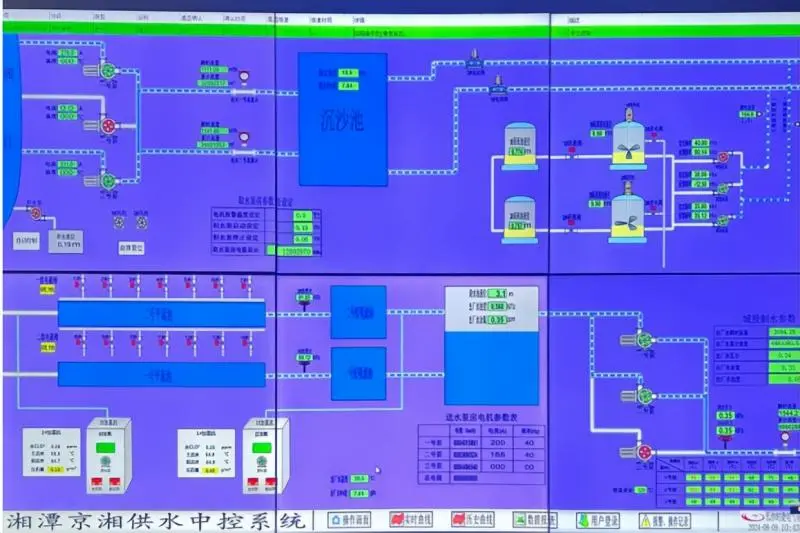
Task: Select the bottom green intake pump in pump station
Action: (x=108, y=181)
